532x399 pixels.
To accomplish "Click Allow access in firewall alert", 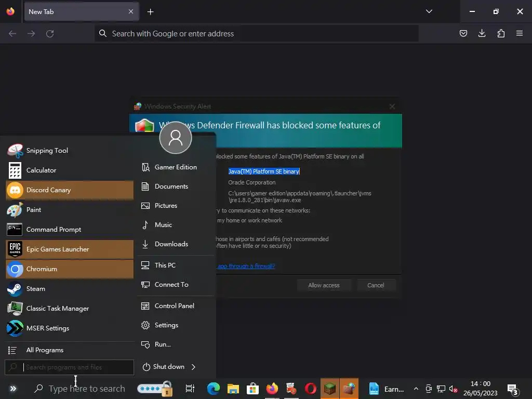I will pos(324,285).
